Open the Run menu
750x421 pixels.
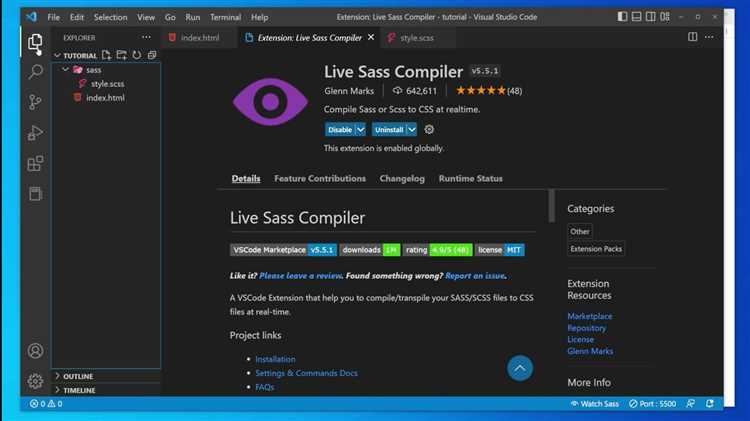click(193, 17)
